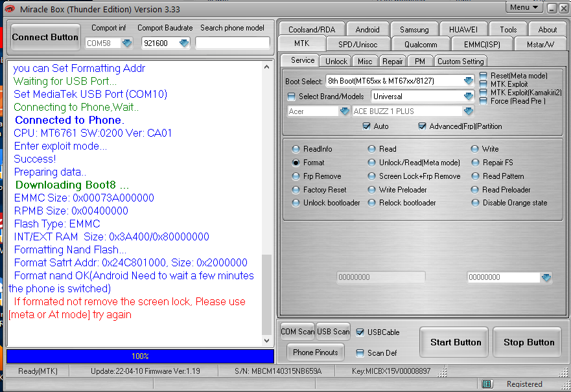
Task: Select the Format radio option
Action: click(296, 163)
